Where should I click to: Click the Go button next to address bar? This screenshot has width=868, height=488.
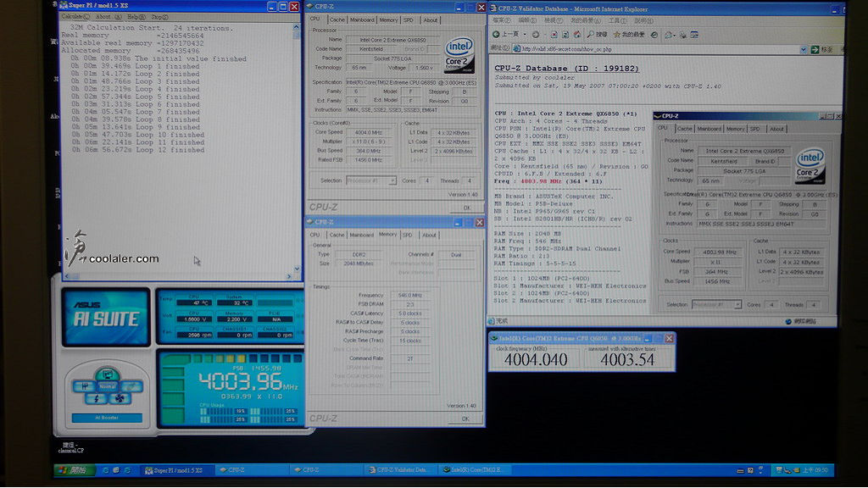click(x=822, y=49)
